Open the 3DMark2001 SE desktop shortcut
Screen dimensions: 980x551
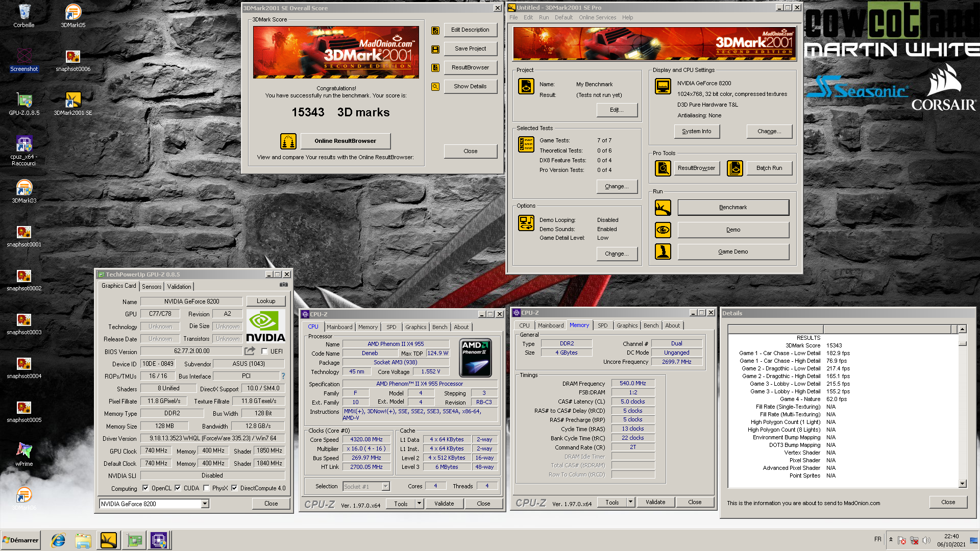point(73,103)
